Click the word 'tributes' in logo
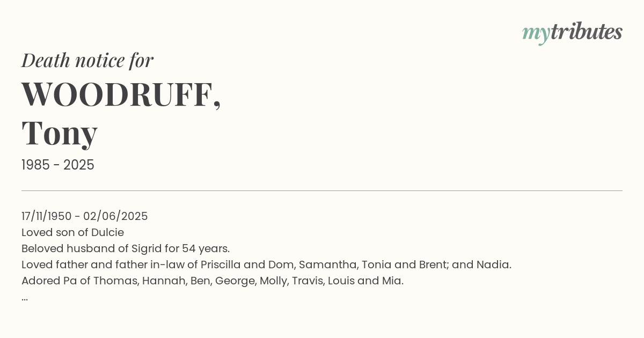This screenshot has width=644, height=338. click(587, 32)
